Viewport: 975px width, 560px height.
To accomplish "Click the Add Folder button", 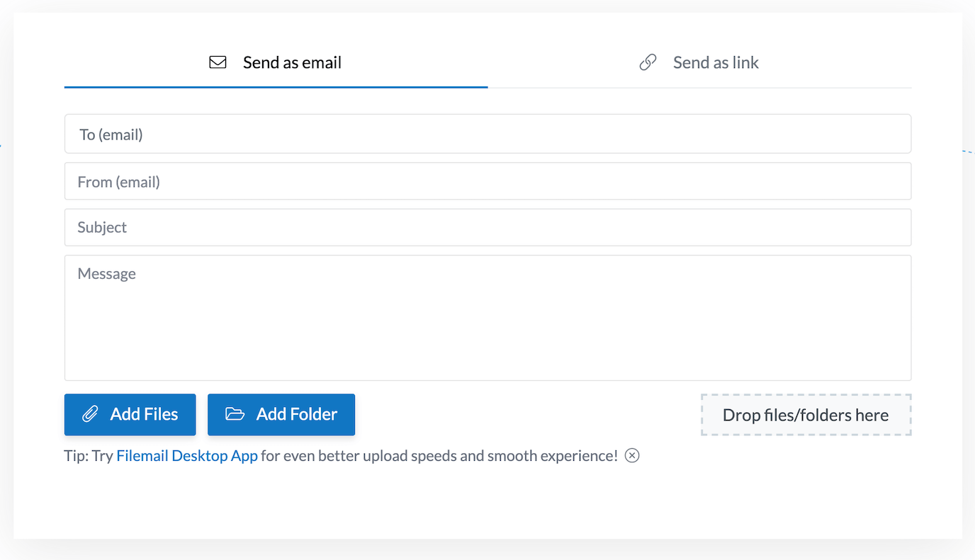I will pos(281,414).
